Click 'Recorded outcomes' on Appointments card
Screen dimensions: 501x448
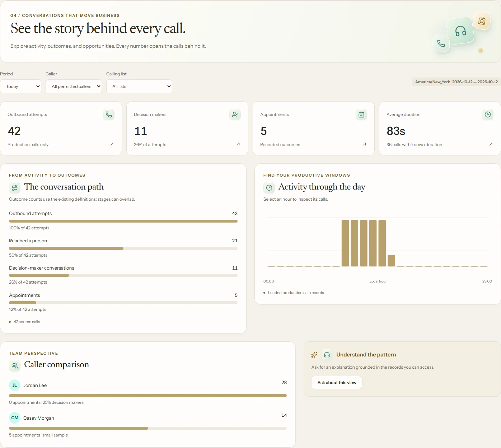[280, 145]
